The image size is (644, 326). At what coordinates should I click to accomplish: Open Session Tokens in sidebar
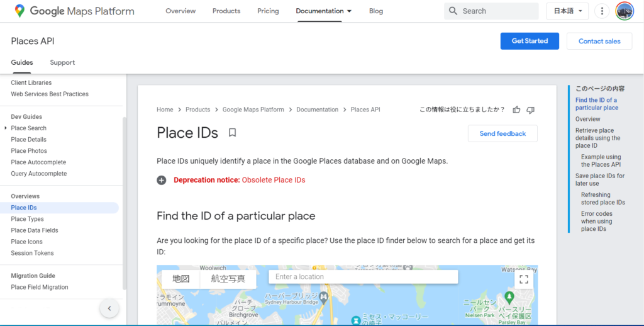click(x=33, y=253)
